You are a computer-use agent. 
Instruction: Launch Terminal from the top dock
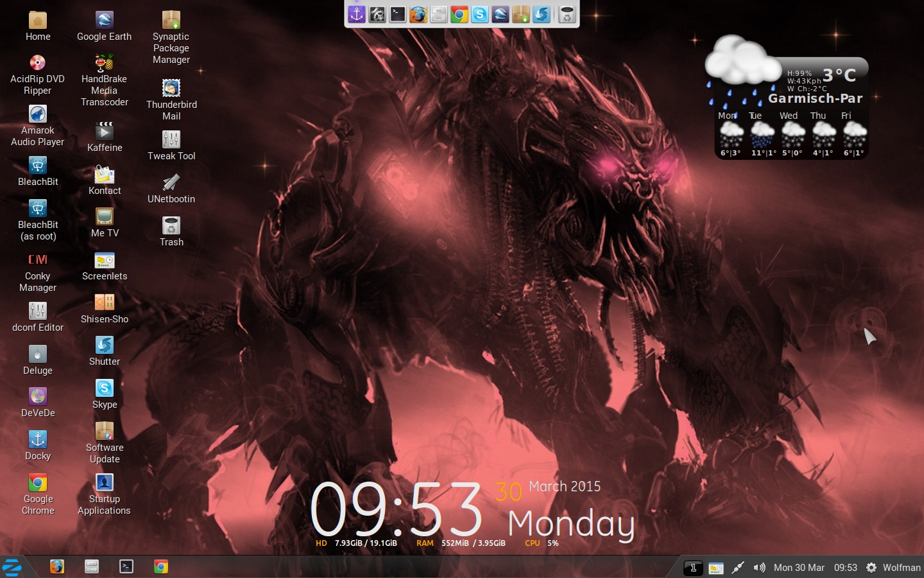(398, 13)
